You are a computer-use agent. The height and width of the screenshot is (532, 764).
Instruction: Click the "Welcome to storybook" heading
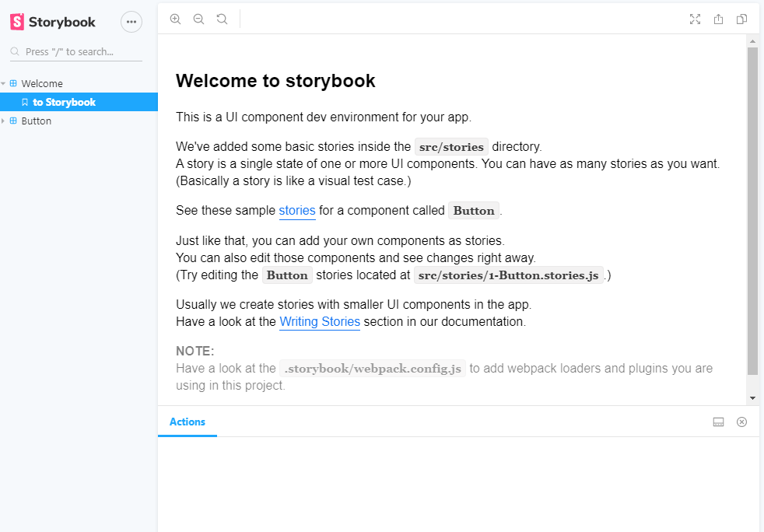[x=275, y=81]
